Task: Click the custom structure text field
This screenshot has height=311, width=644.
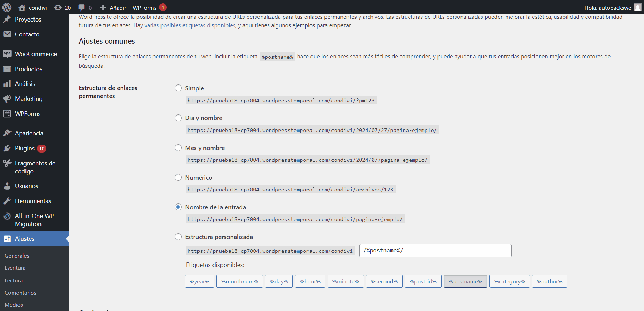Action: click(x=435, y=251)
